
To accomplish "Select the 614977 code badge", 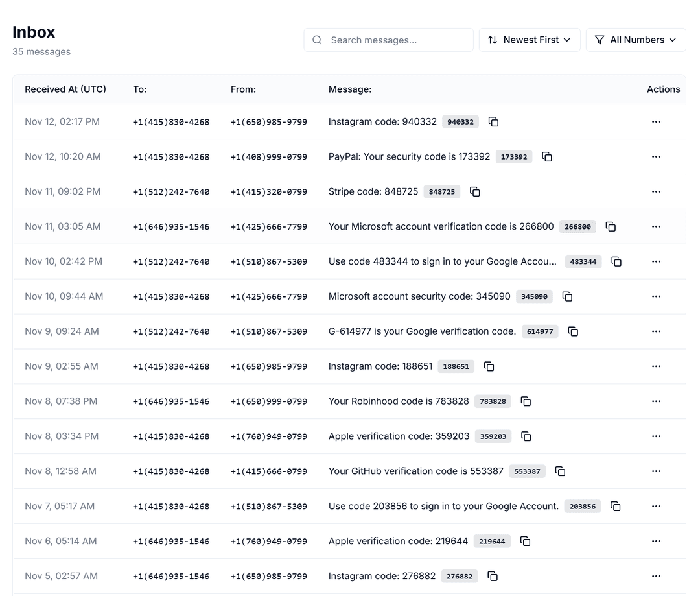I will click(540, 331).
